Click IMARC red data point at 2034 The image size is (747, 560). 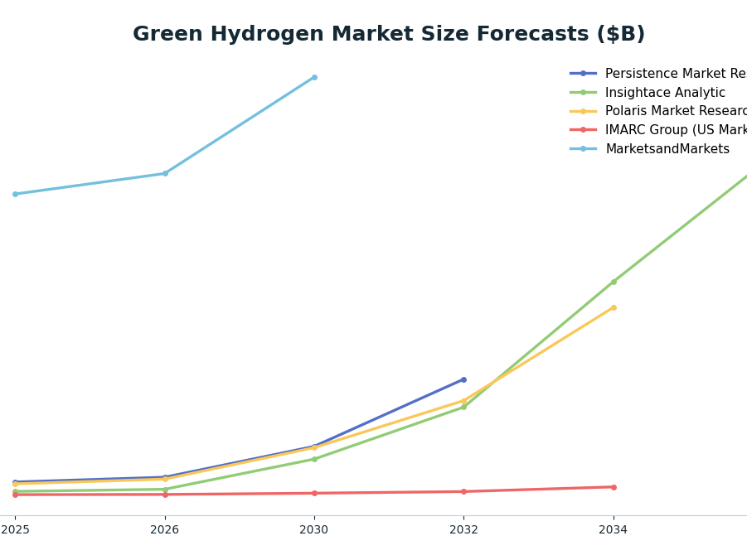[x=614, y=487]
